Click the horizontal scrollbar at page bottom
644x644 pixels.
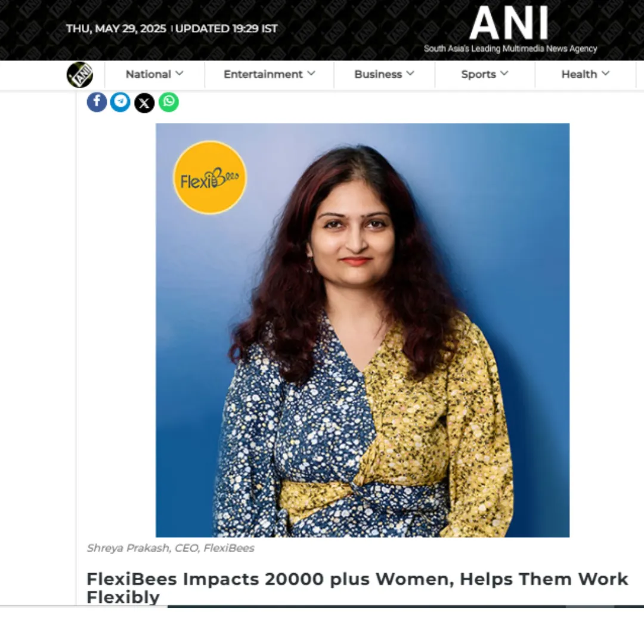pos(406,606)
